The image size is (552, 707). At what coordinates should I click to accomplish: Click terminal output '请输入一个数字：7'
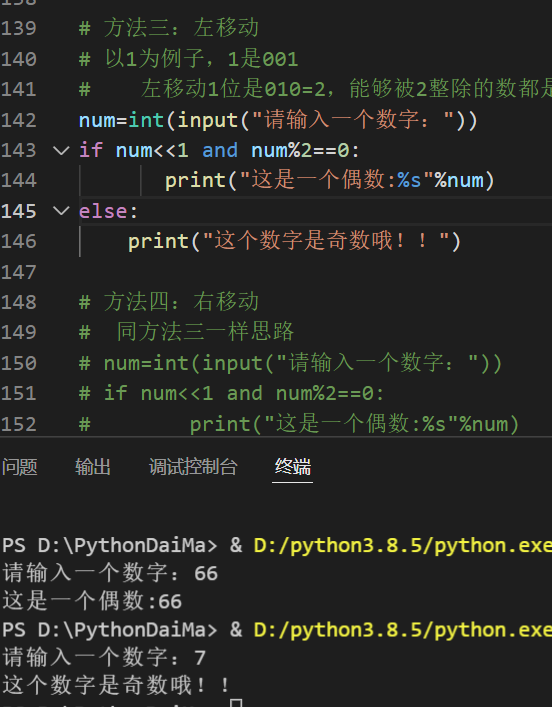click(104, 657)
